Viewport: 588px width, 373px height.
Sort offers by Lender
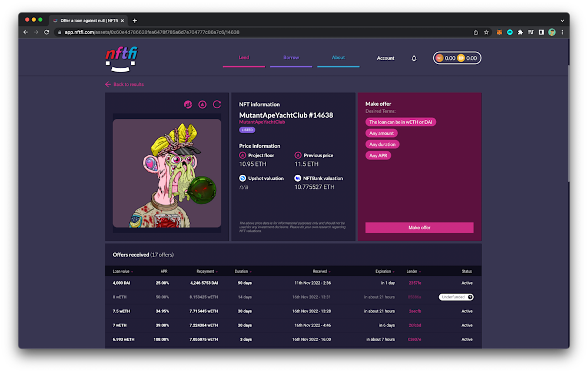[x=414, y=271]
